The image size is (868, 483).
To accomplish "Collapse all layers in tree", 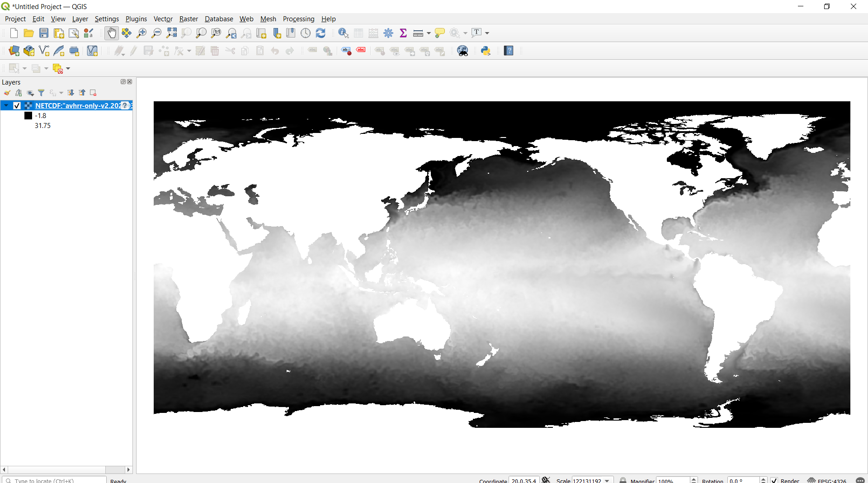I will (x=82, y=93).
